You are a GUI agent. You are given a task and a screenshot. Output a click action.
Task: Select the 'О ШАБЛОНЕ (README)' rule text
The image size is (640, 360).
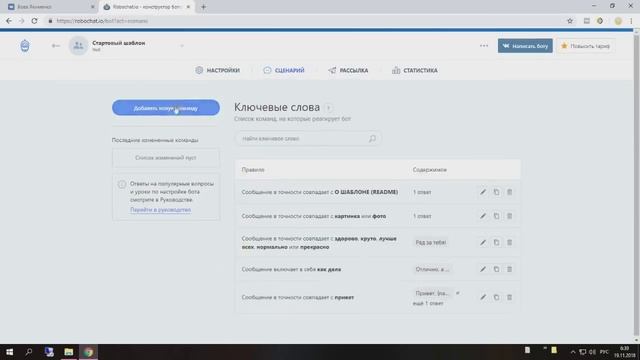point(320,192)
